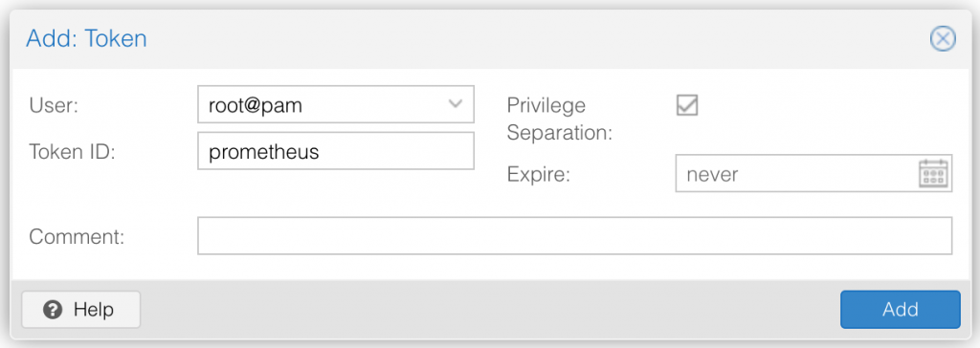Click the empty footer bar between Help and Add
The height and width of the screenshot is (348, 980).
491,309
